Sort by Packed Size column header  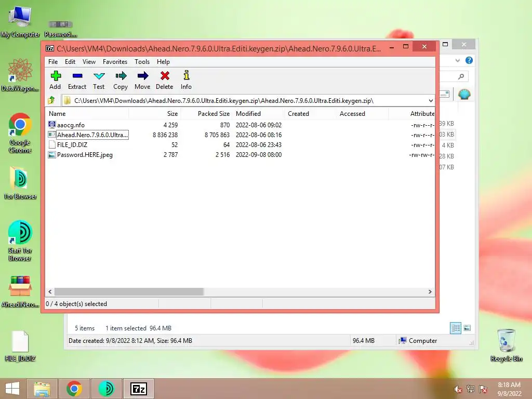click(x=207, y=114)
